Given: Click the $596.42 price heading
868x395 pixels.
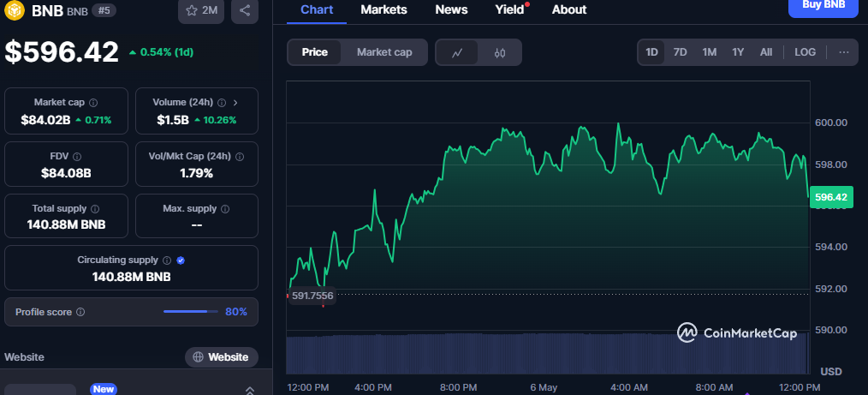Looking at the screenshot, I should tap(62, 52).
